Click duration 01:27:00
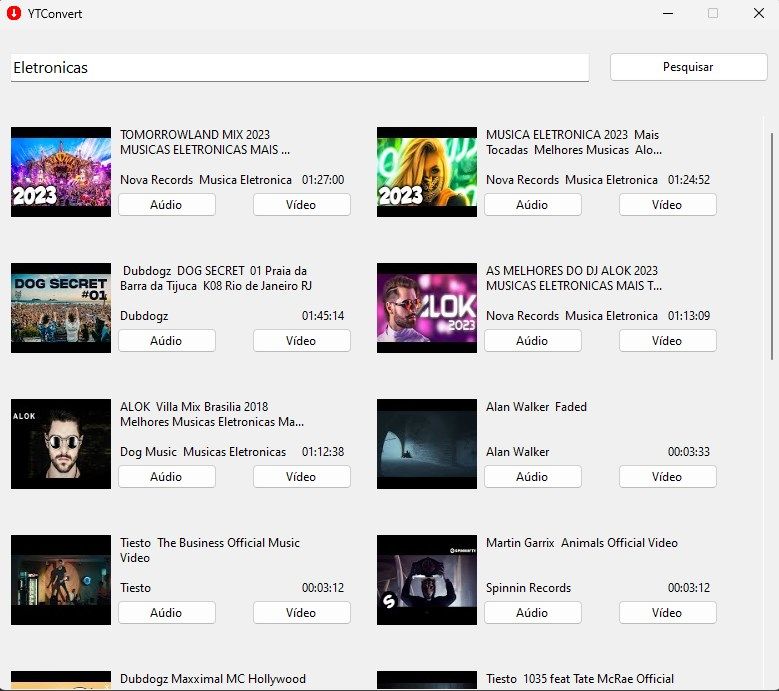The image size is (779, 691). 323,180
